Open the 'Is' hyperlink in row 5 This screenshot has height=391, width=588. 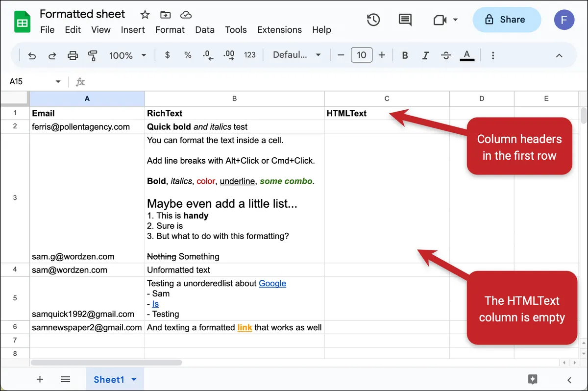[x=155, y=304]
